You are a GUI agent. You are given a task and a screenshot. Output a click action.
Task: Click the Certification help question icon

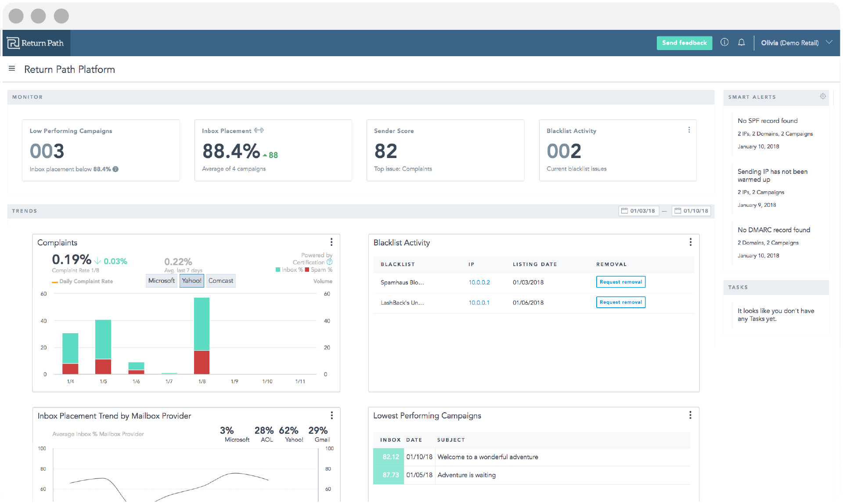pos(329,262)
